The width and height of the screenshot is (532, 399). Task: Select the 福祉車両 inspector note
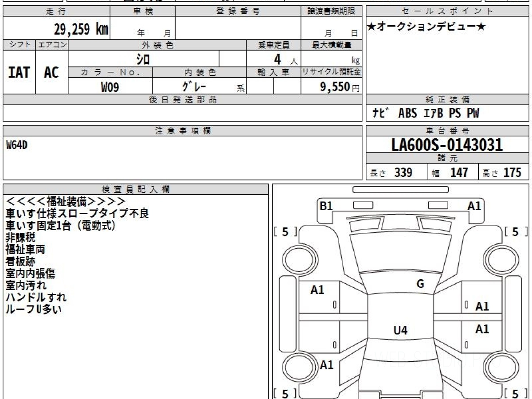(25, 250)
